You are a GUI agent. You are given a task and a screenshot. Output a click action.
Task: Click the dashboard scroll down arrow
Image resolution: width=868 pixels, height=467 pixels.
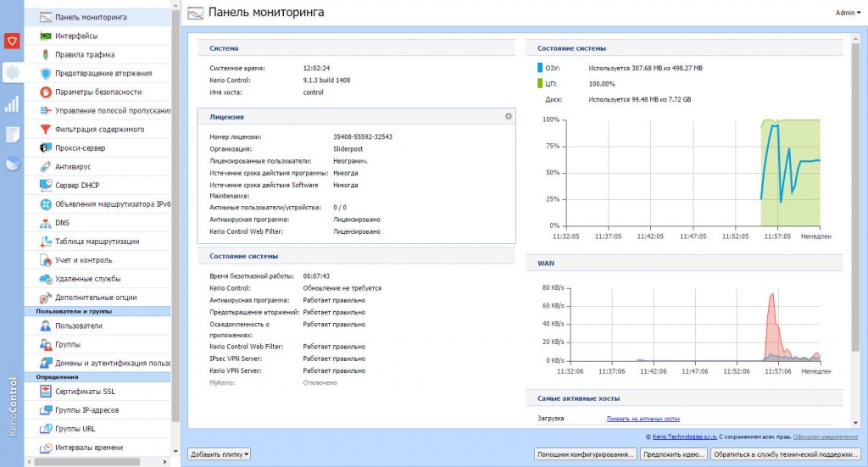click(x=855, y=423)
